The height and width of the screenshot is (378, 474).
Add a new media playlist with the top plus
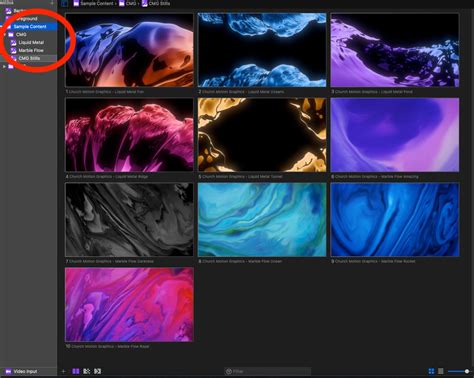point(52,3)
